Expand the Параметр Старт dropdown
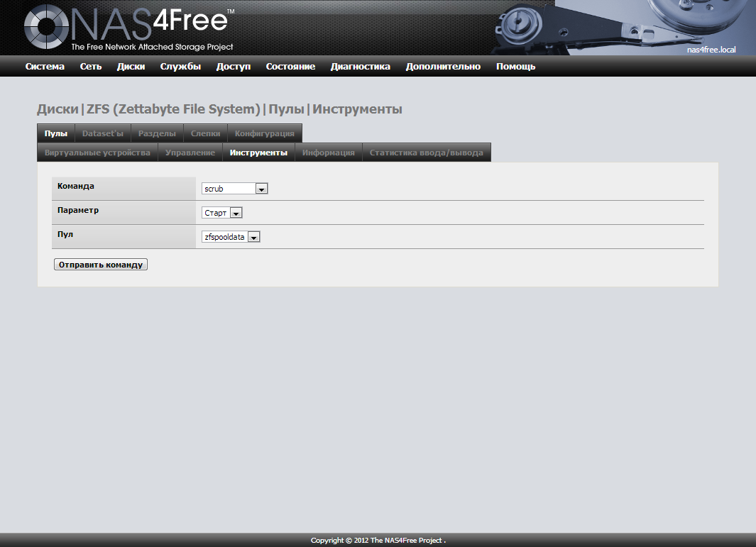Viewport: 756px width, 547px height. click(x=221, y=213)
